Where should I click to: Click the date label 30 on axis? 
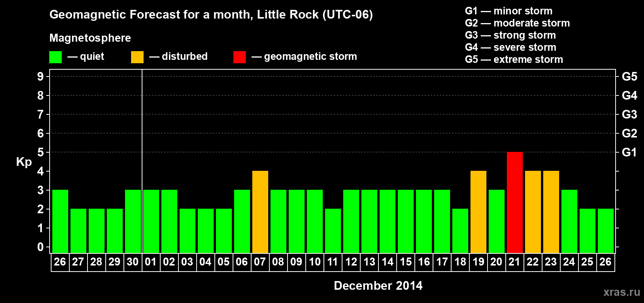(x=133, y=262)
